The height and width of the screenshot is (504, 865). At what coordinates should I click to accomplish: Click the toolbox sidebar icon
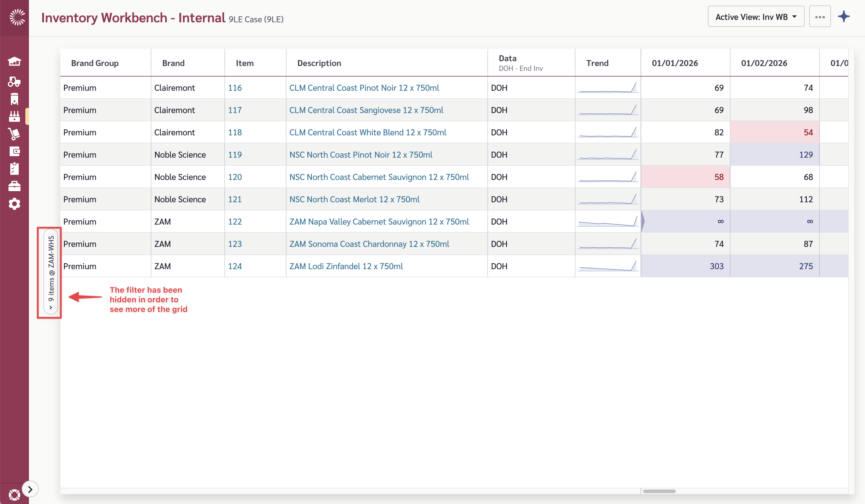pos(14,186)
